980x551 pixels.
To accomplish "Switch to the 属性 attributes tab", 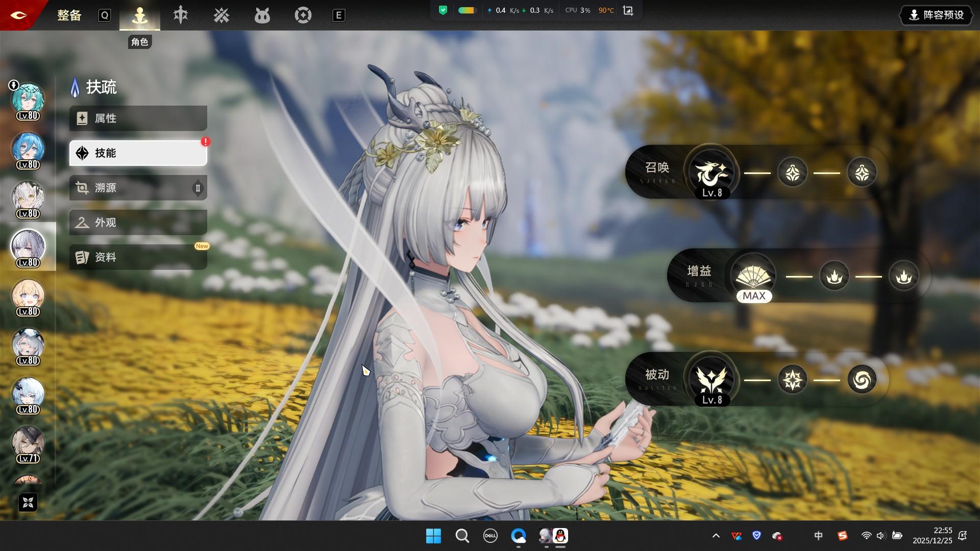I will (x=138, y=118).
